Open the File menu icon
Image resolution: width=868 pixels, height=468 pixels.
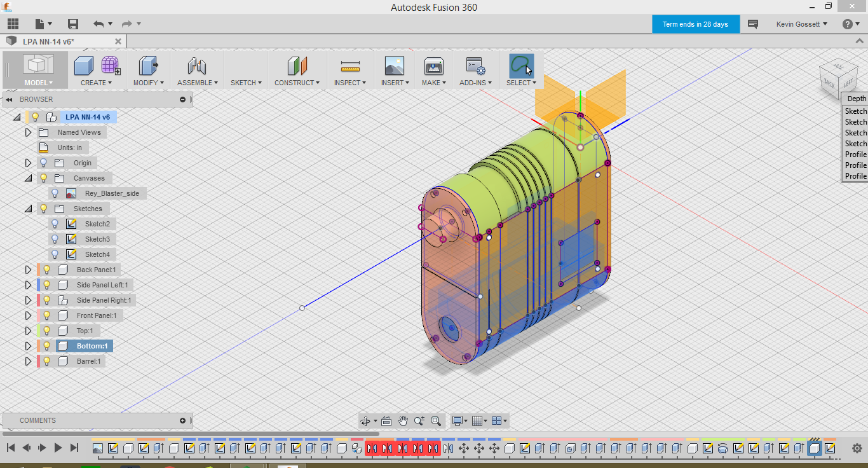tap(40, 24)
